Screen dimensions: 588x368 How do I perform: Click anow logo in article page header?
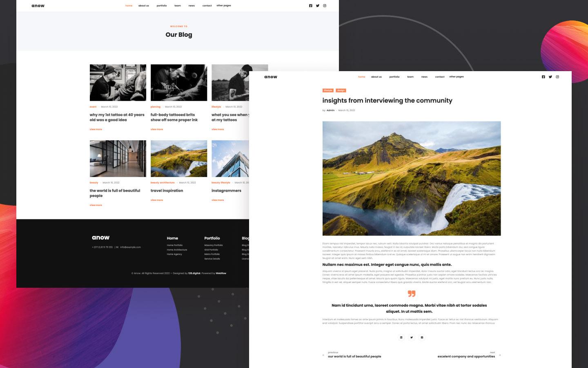tap(271, 77)
